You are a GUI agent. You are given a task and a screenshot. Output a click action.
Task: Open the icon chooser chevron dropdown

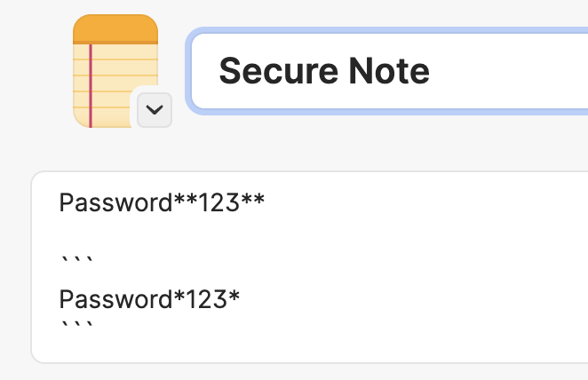pos(155,110)
